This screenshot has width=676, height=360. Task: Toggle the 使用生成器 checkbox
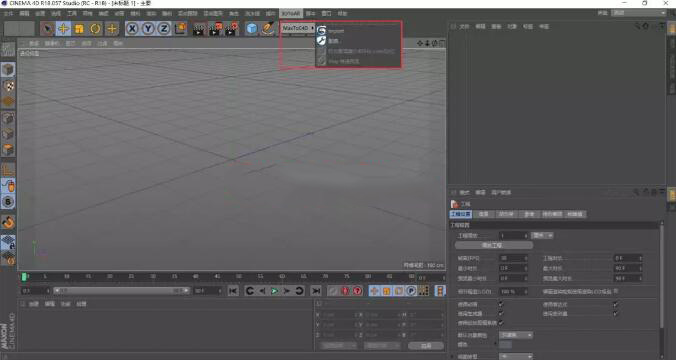(x=501, y=313)
